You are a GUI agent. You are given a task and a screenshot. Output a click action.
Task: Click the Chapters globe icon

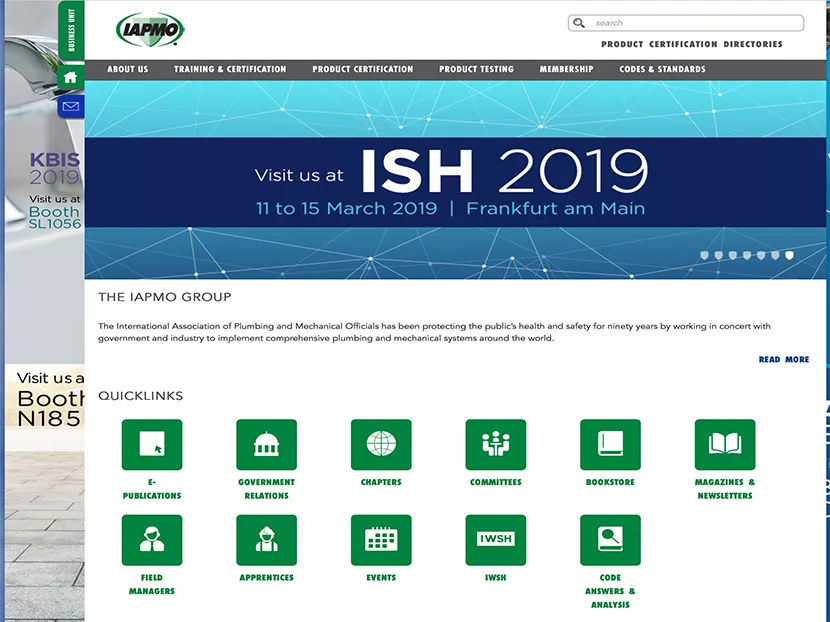pyautogui.click(x=380, y=443)
